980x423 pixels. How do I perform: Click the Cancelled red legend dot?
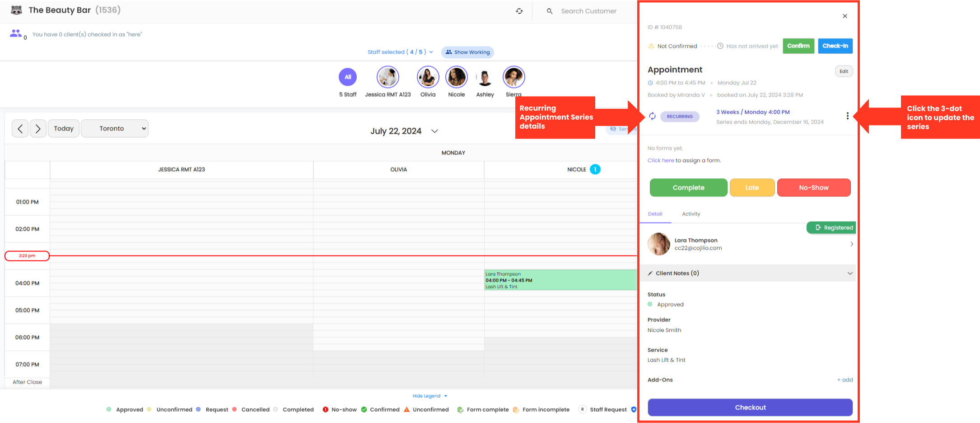pyautogui.click(x=234, y=409)
